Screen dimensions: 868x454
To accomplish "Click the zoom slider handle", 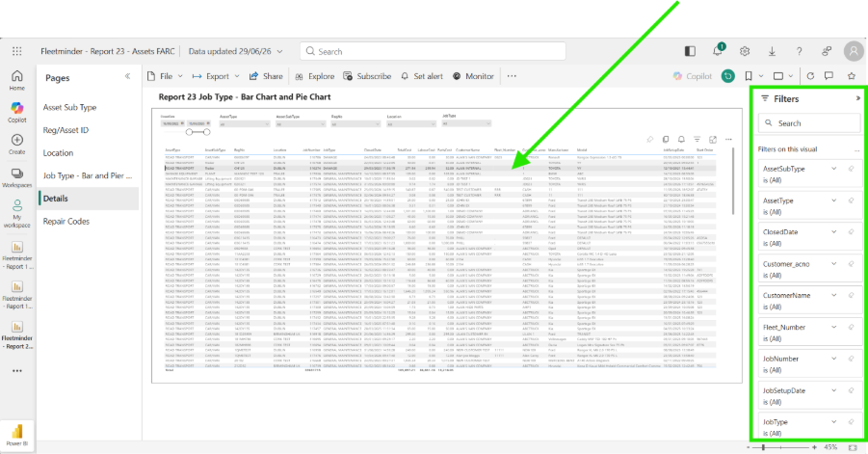I will tap(763, 447).
